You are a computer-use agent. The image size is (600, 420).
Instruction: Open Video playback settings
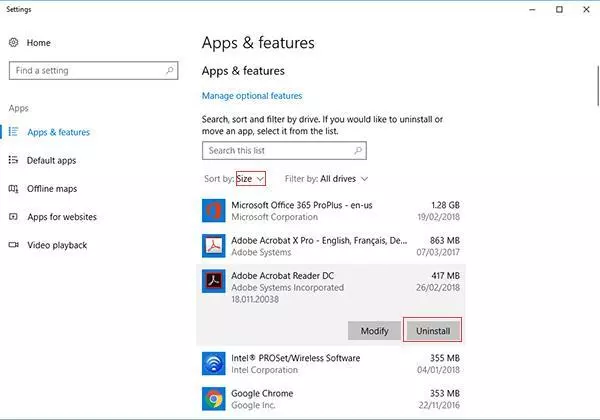(57, 245)
